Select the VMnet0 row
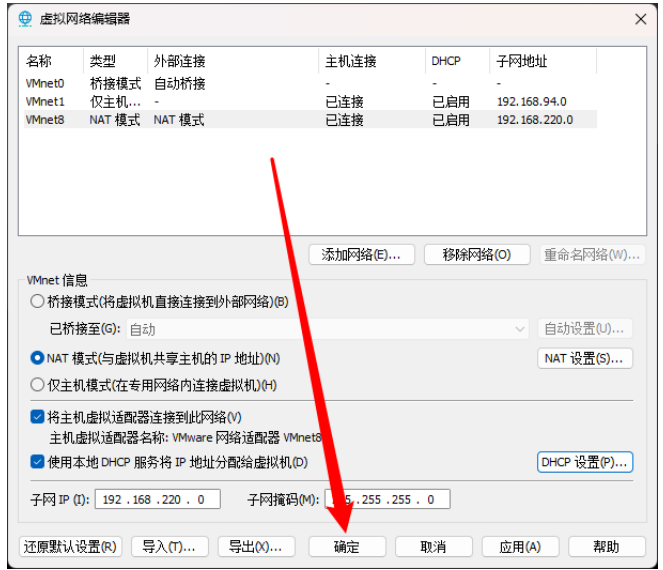 click(x=310, y=83)
